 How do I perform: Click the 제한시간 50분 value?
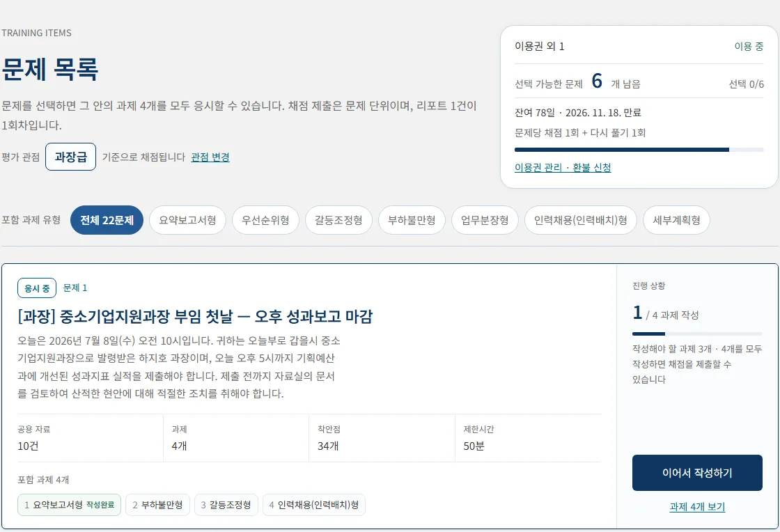tap(474, 446)
